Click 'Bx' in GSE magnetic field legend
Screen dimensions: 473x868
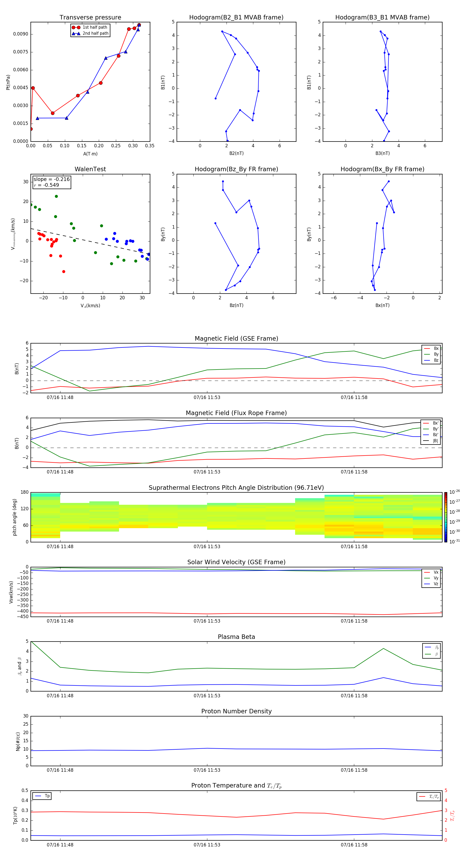436,349
